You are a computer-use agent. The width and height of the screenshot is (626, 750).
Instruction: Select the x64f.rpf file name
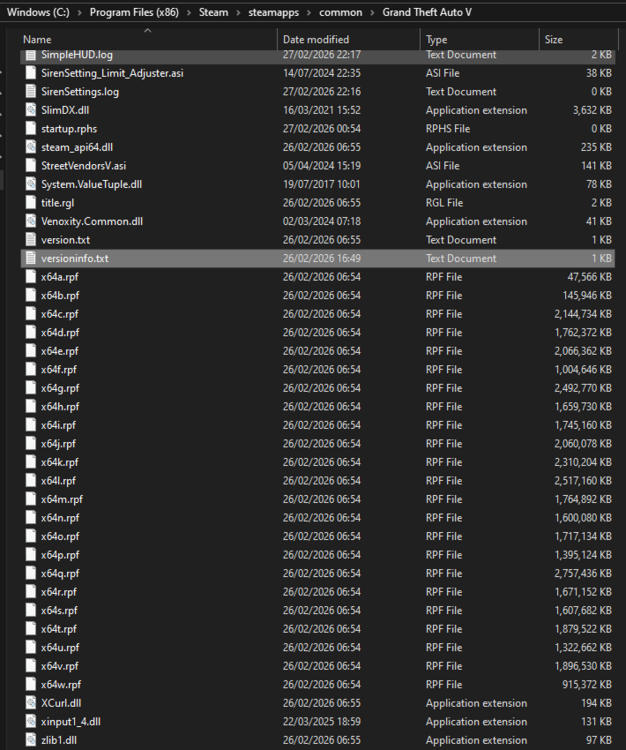(x=59, y=370)
